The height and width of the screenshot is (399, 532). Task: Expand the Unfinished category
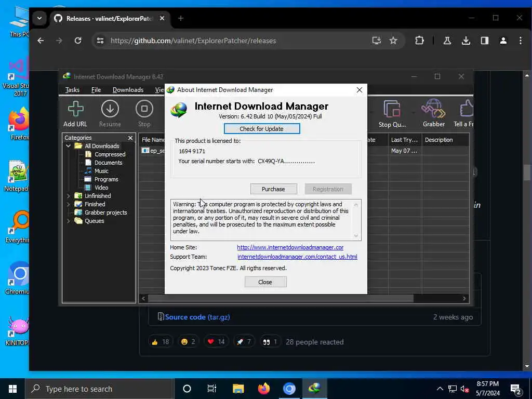68,196
